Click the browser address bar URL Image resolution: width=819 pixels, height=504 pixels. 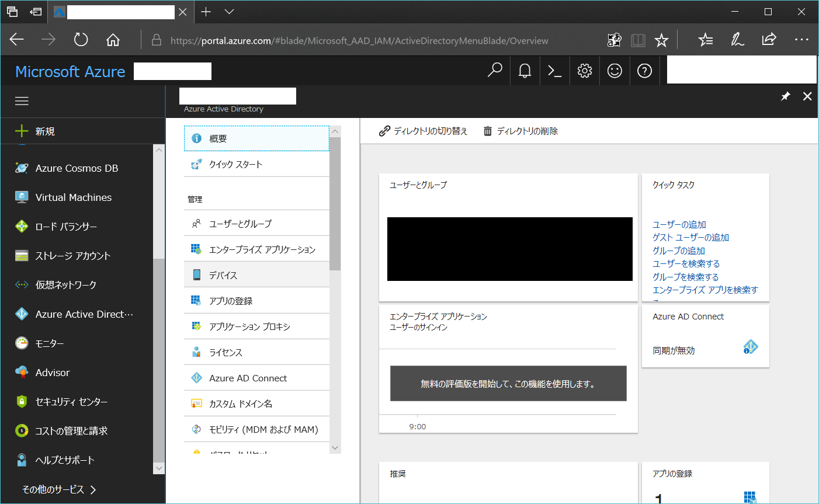359,41
